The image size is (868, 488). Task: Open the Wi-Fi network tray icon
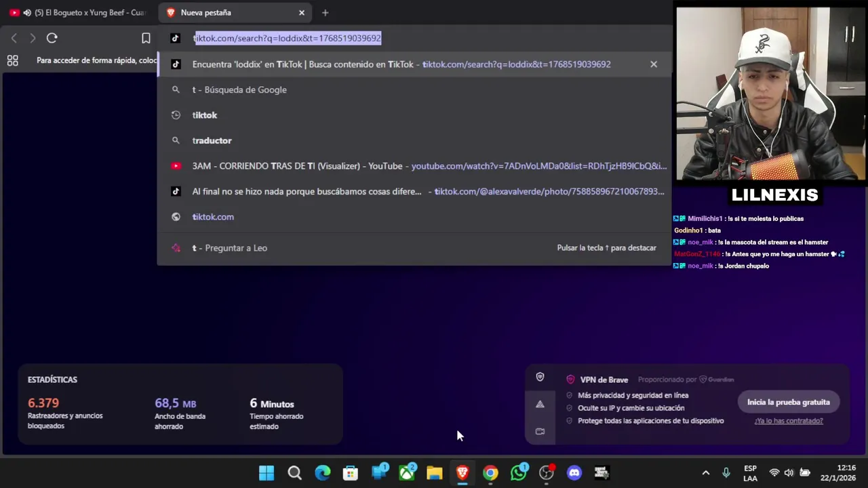tap(774, 472)
